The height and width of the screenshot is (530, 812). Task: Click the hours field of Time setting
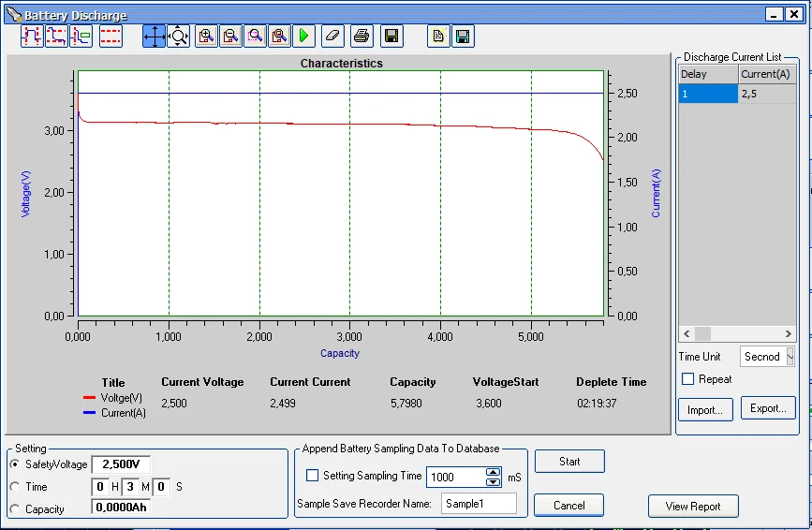100,487
